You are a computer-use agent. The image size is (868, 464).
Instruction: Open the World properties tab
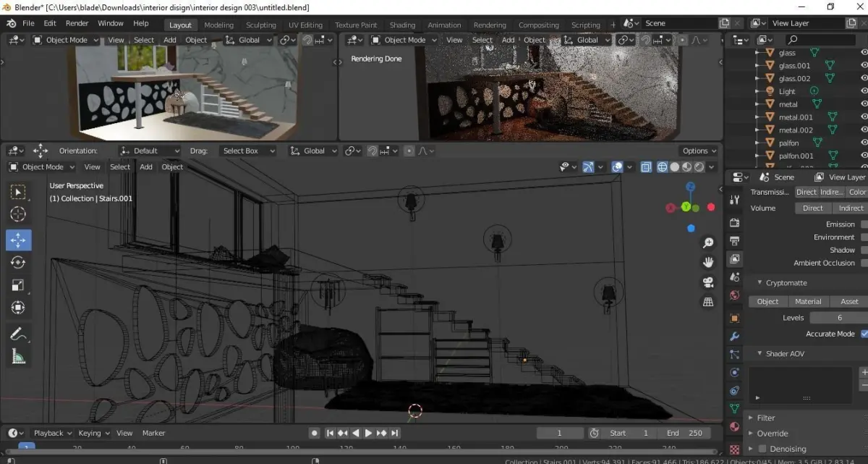(735, 295)
